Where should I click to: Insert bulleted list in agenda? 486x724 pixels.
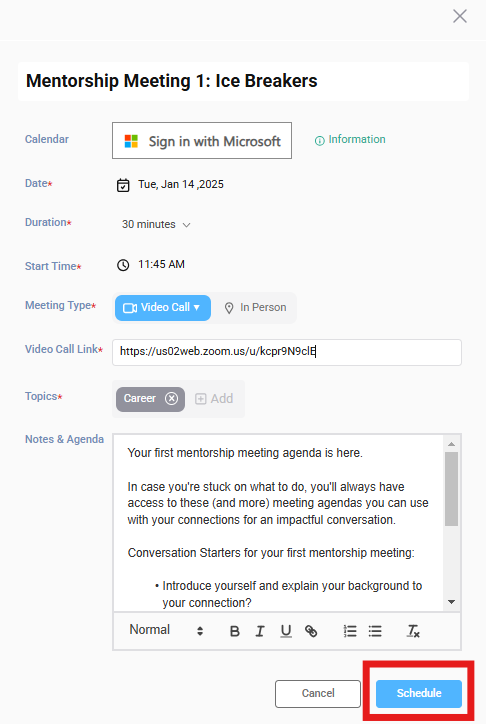[x=375, y=631]
